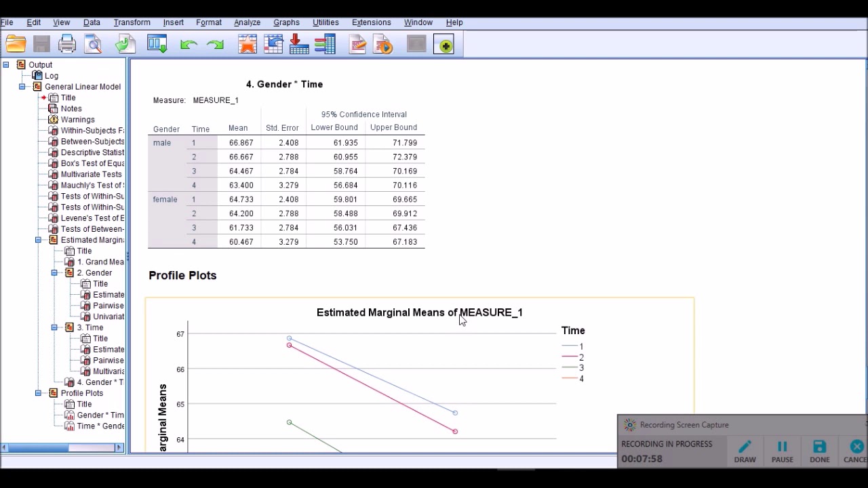This screenshot has height=488, width=868.
Task: Collapse the Profile Plots node
Action: coord(39,393)
